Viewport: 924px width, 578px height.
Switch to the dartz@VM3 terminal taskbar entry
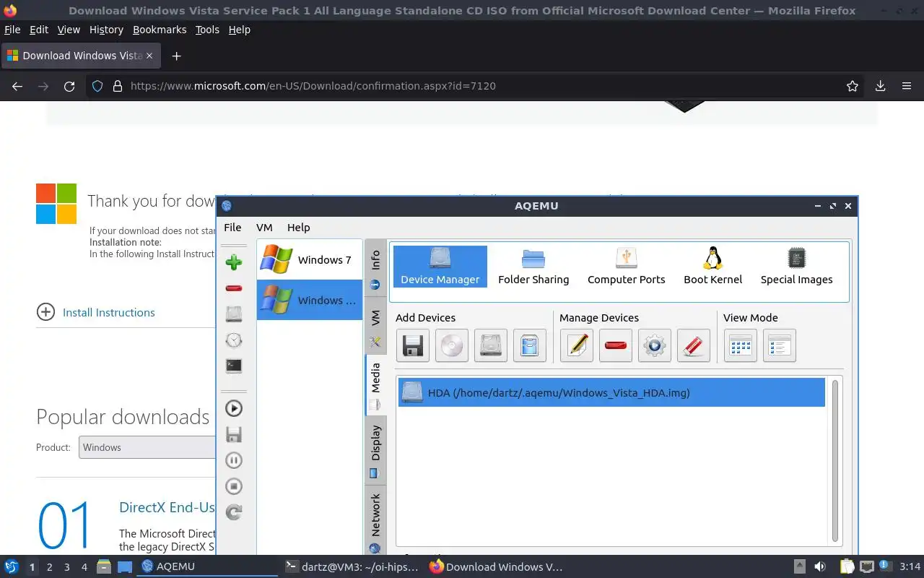[352, 566]
